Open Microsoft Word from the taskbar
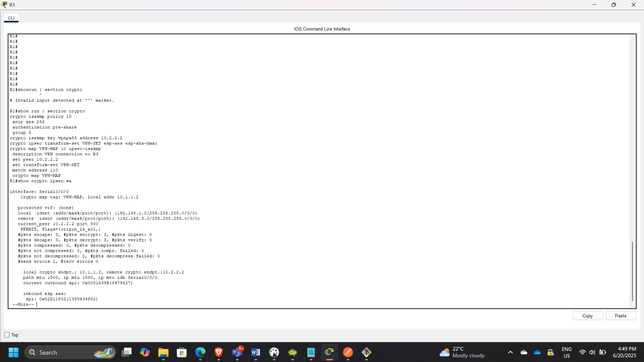The width and height of the screenshot is (644, 362). tap(256, 352)
